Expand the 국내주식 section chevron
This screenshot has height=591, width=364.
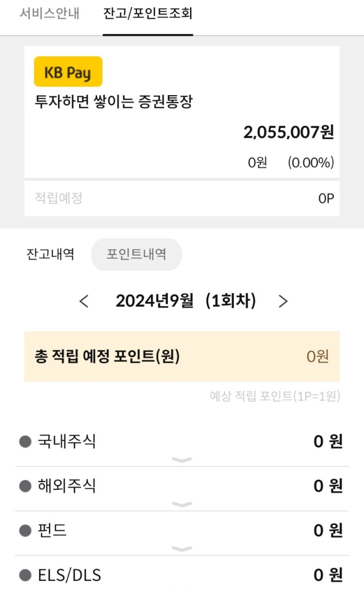[x=182, y=460]
